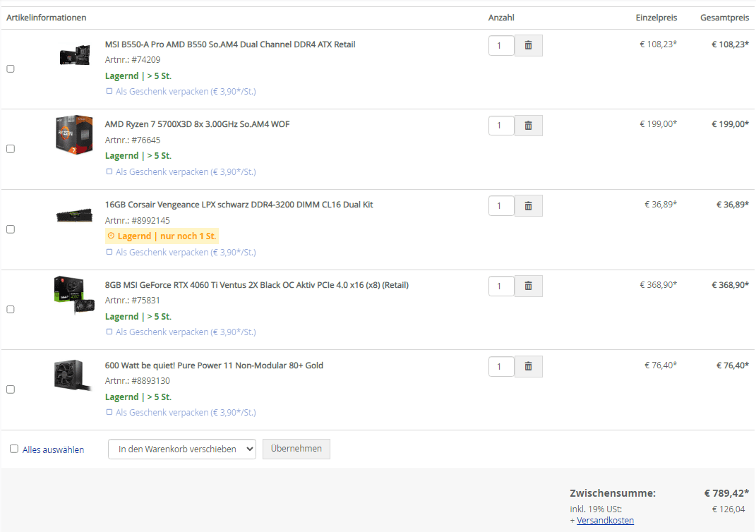Select the RTX 4060 Ti Ventus row checkbox
The image size is (756, 532).
coord(11,309)
